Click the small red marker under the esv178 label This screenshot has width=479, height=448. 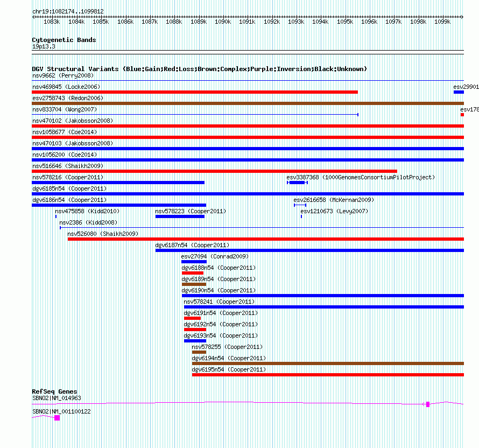tap(462, 115)
